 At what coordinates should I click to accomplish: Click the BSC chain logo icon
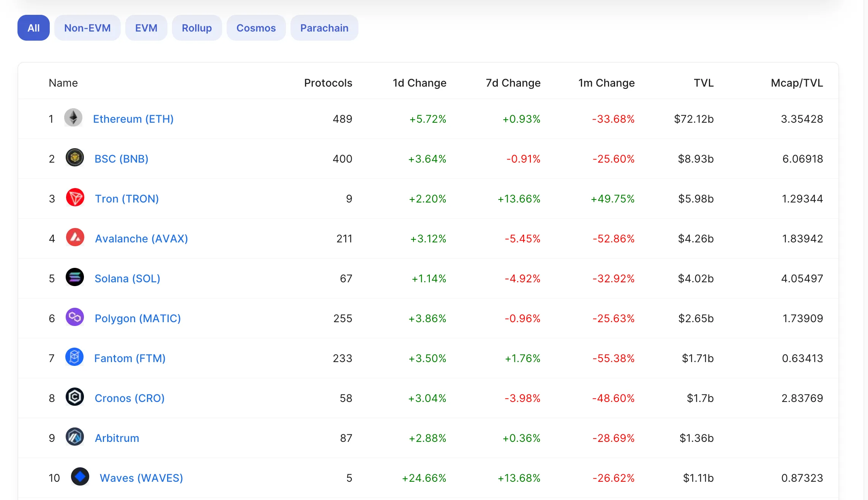pos(75,158)
